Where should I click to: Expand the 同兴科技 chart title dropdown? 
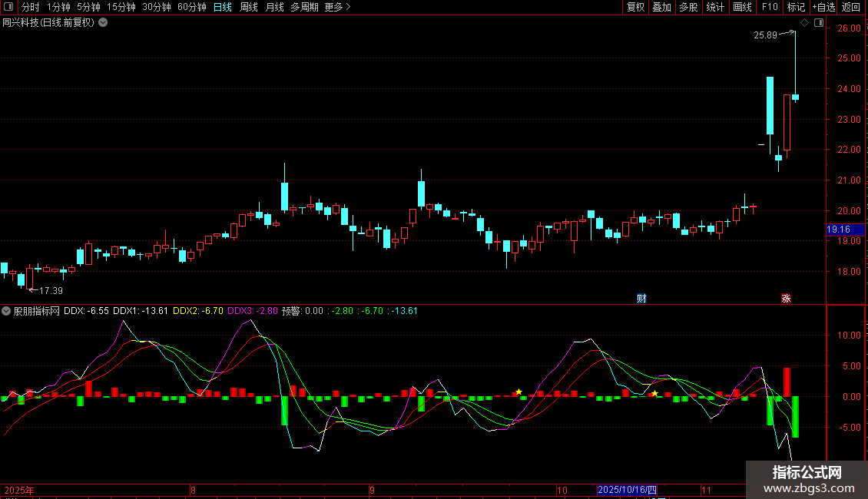click(x=103, y=23)
